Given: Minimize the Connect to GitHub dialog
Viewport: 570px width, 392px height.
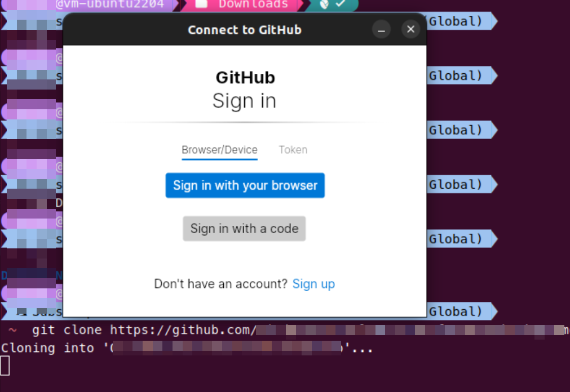Looking at the screenshot, I should 381,29.
